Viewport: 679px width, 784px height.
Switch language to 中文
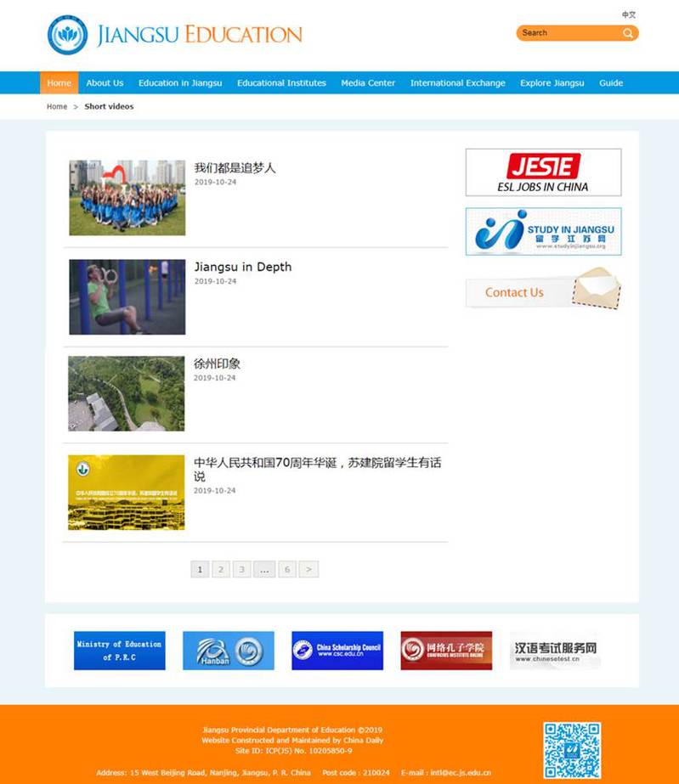[628, 14]
